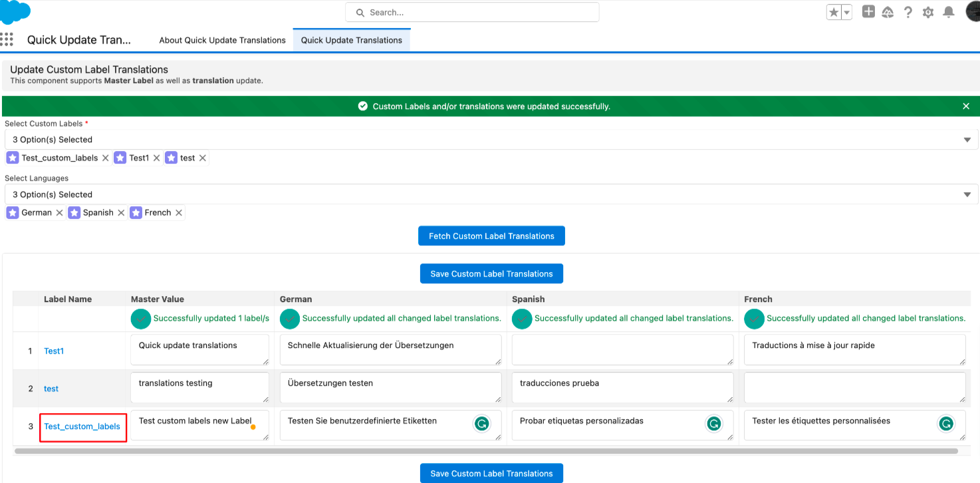The image size is (980, 483).
Task: Edit Master Value 'translations testing' field
Action: [x=200, y=388]
